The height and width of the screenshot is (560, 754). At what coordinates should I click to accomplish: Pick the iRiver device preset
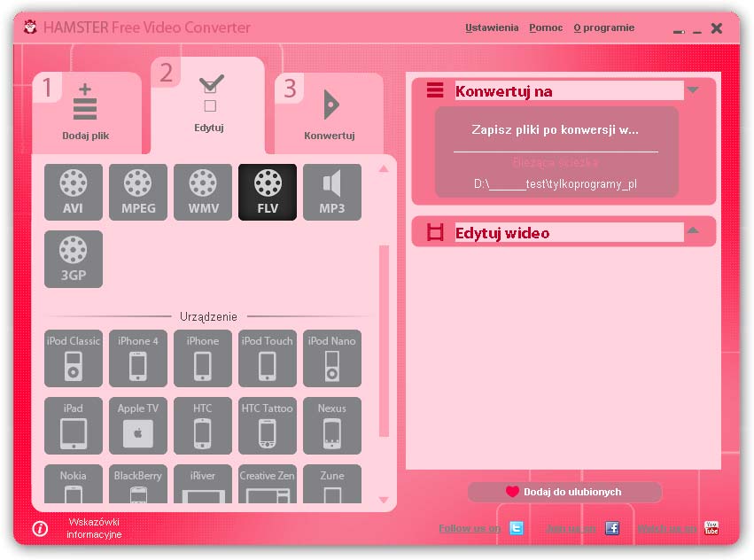[202, 484]
